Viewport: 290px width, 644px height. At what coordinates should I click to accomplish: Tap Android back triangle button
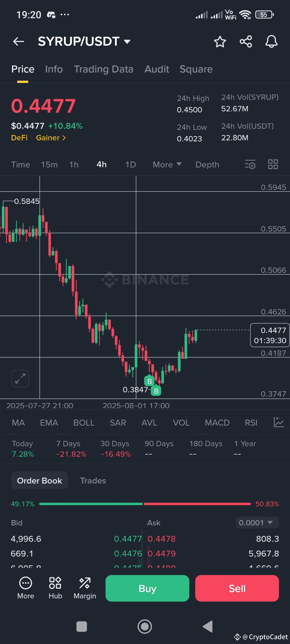(x=208, y=627)
